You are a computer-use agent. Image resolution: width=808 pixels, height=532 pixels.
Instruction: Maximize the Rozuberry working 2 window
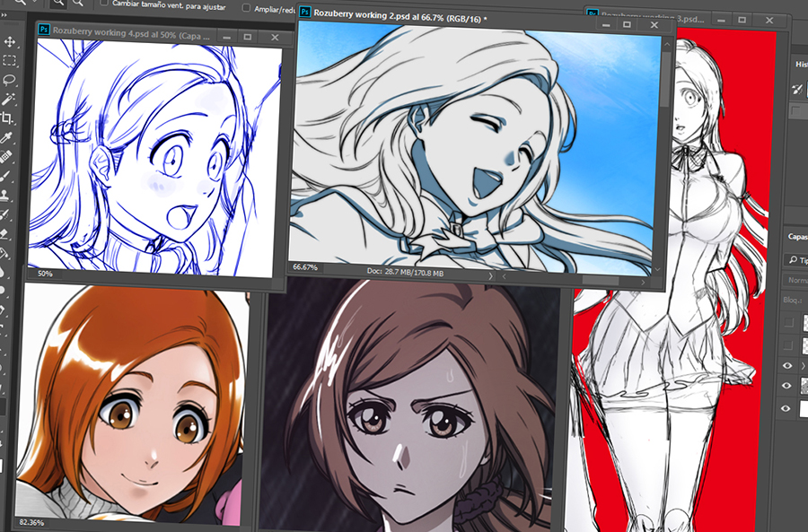628,25
